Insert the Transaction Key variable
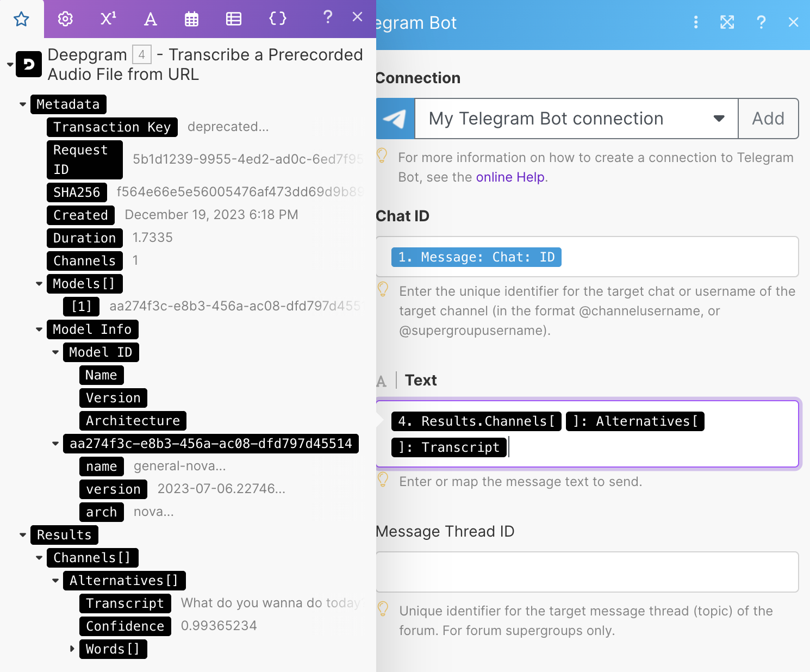The image size is (810, 672). [112, 127]
